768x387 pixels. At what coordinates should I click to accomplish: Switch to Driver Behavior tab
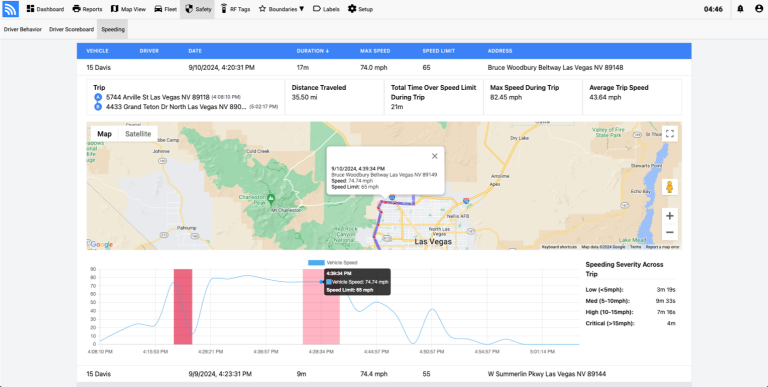pyautogui.click(x=23, y=29)
